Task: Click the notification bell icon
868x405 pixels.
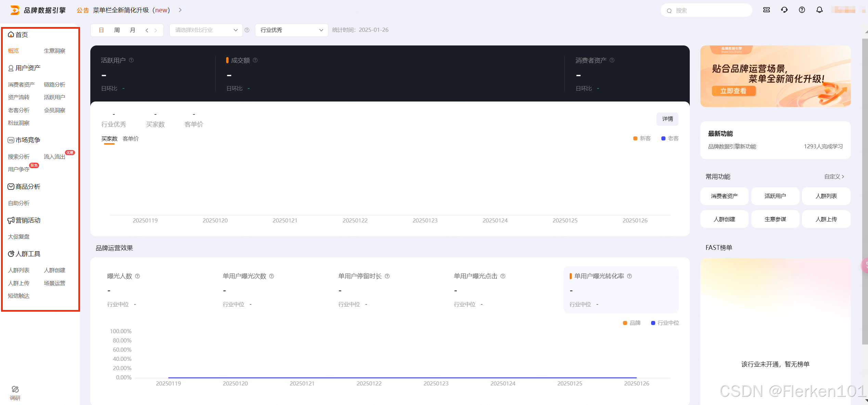Action: coord(819,10)
